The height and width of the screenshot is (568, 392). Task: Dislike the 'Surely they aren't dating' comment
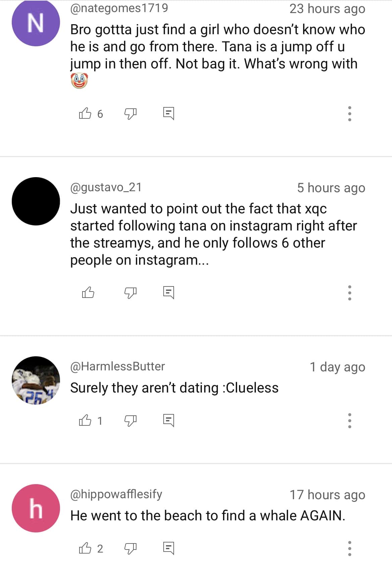tap(130, 420)
